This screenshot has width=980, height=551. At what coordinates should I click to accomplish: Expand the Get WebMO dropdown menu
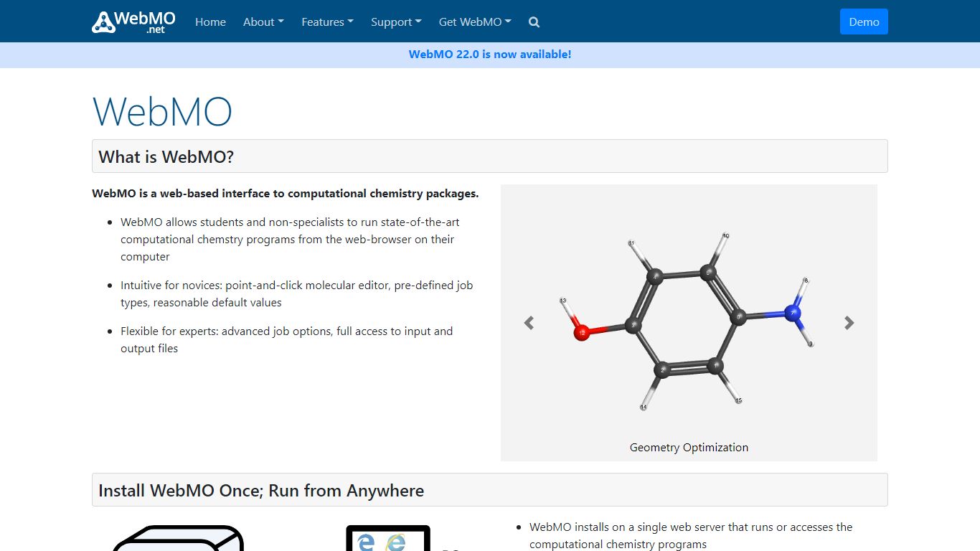click(475, 22)
